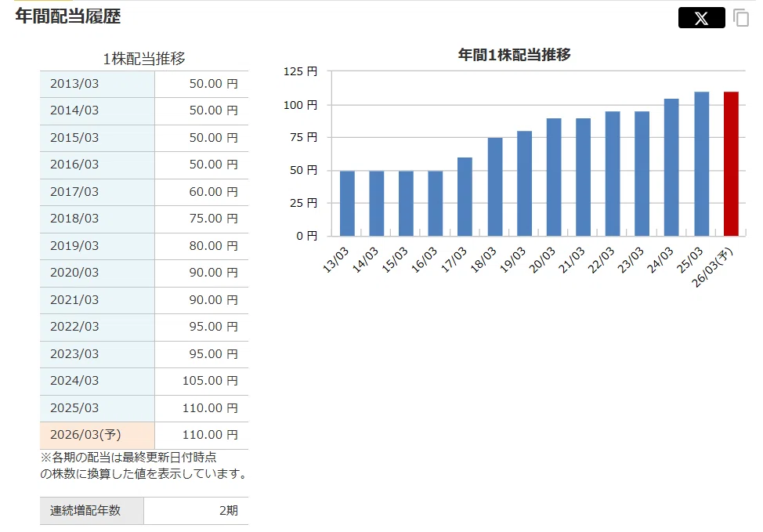The width and height of the screenshot is (763, 532).
Task: Select the 2024/03 year cell
Action: pos(97,381)
